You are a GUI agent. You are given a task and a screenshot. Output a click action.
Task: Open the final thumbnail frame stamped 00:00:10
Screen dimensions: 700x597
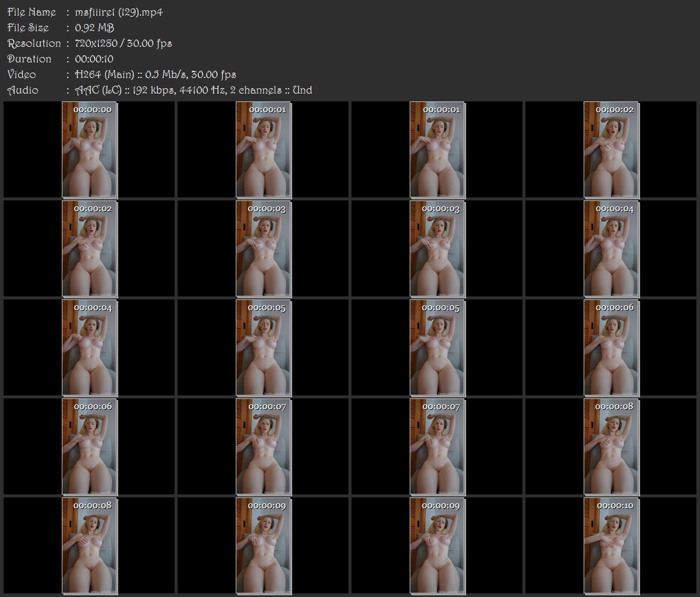click(611, 545)
